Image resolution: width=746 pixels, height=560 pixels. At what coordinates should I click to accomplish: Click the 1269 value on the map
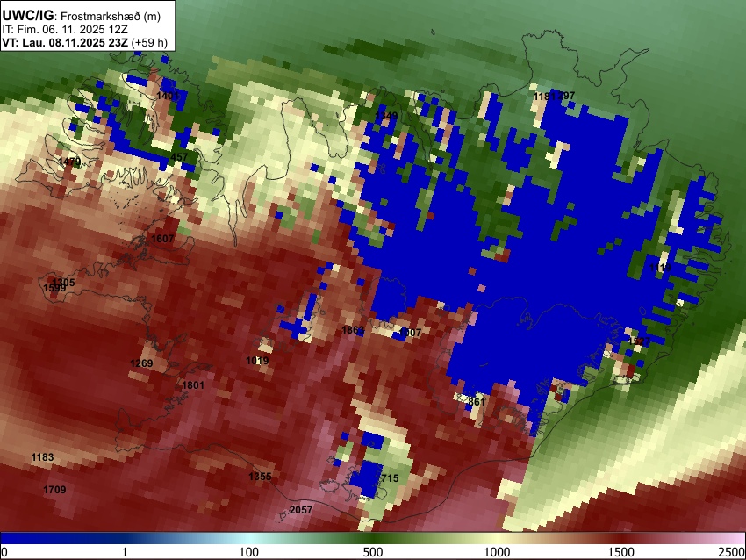click(141, 363)
